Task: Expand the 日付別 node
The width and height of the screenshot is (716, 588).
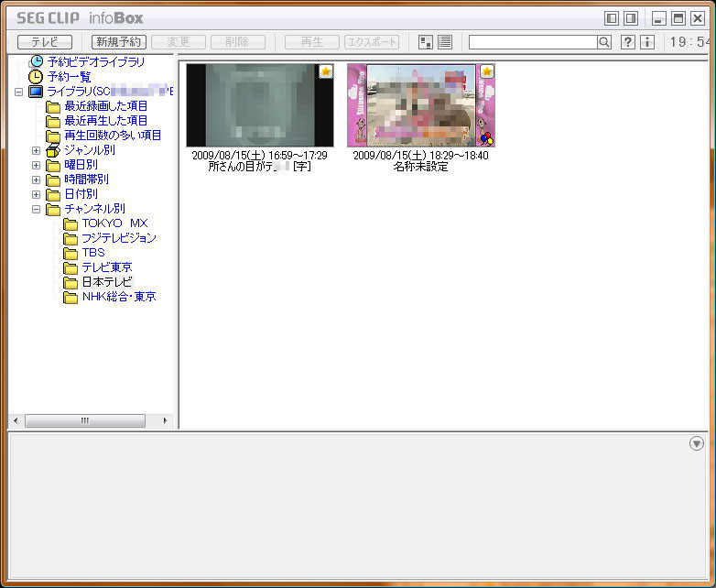Action: tap(36, 194)
